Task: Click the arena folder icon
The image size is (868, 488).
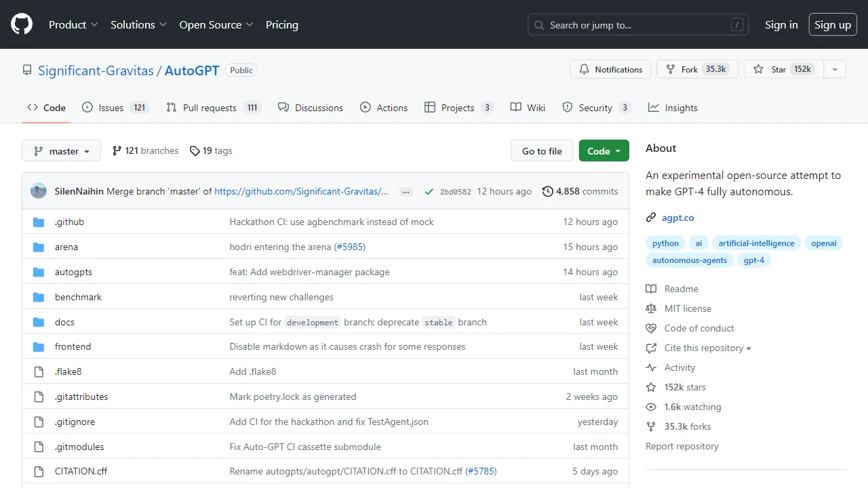Action: 39,247
